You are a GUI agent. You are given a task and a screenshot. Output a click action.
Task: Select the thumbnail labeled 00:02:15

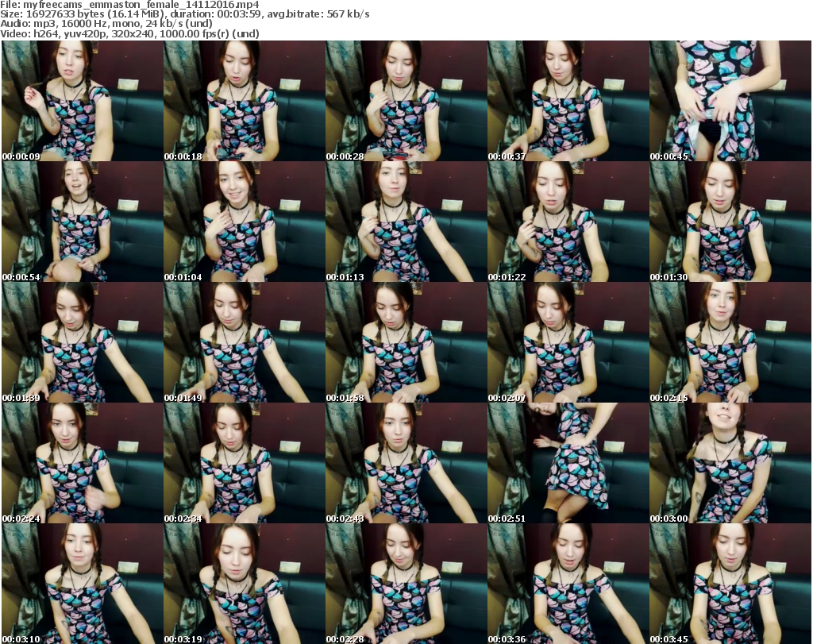tap(729, 342)
